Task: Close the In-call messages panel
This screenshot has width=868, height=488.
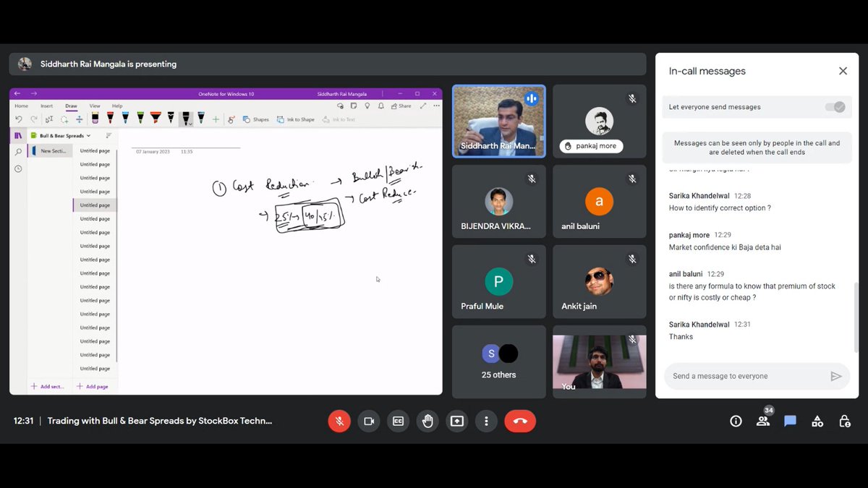Action: (x=843, y=71)
